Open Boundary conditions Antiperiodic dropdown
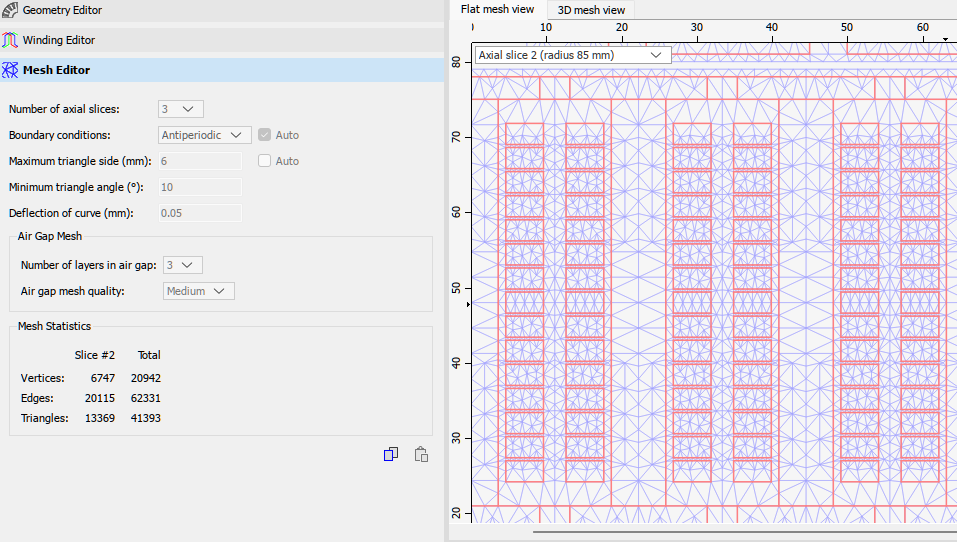 tap(204, 135)
